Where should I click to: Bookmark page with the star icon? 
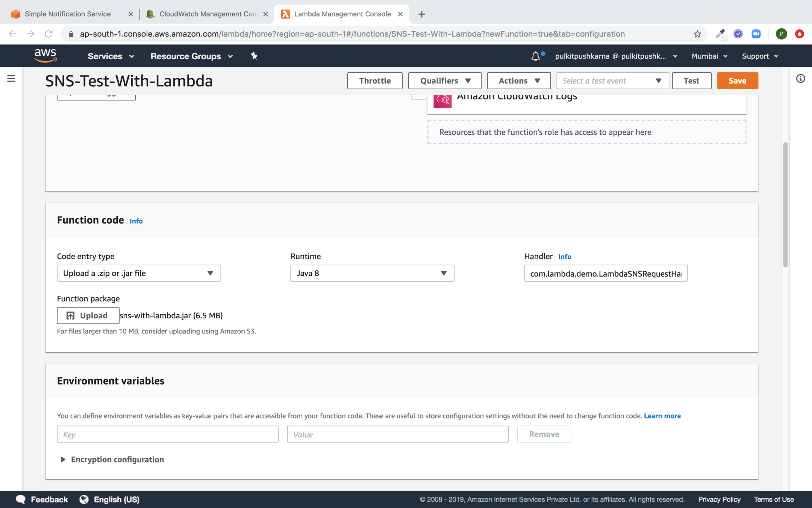tap(697, 34)
